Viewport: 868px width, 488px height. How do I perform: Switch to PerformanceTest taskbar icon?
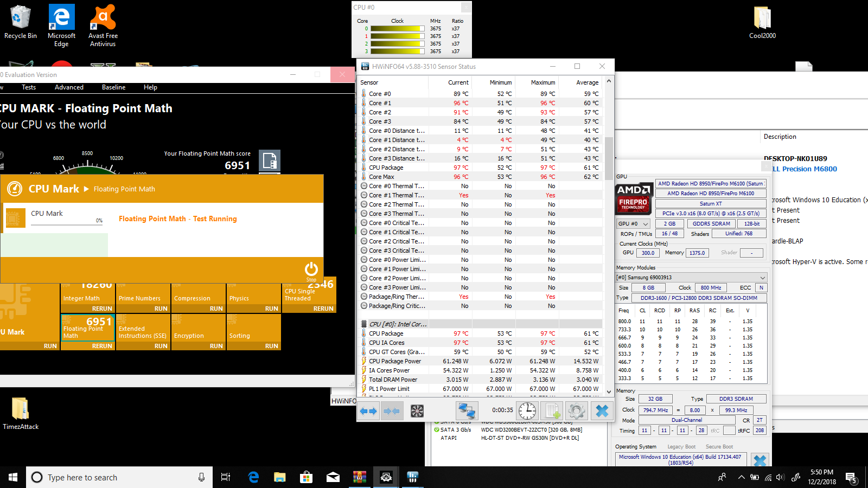(x=386, y=477)
